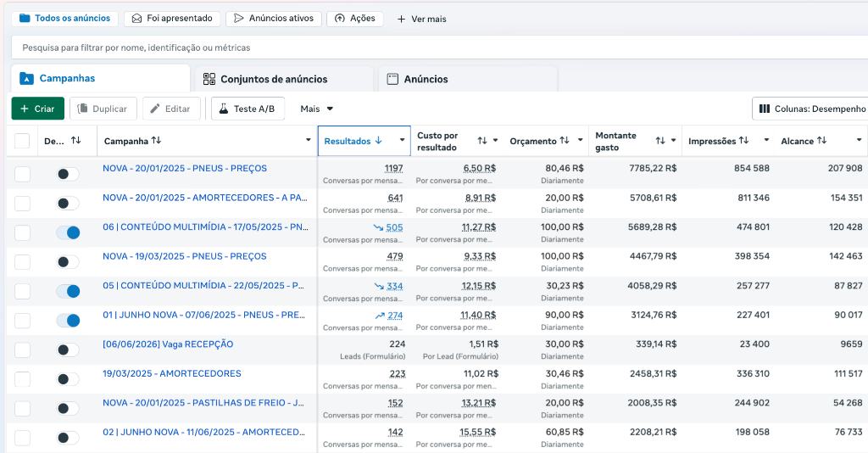Open the Impressões column dropdown caret

tap(766, 140)
